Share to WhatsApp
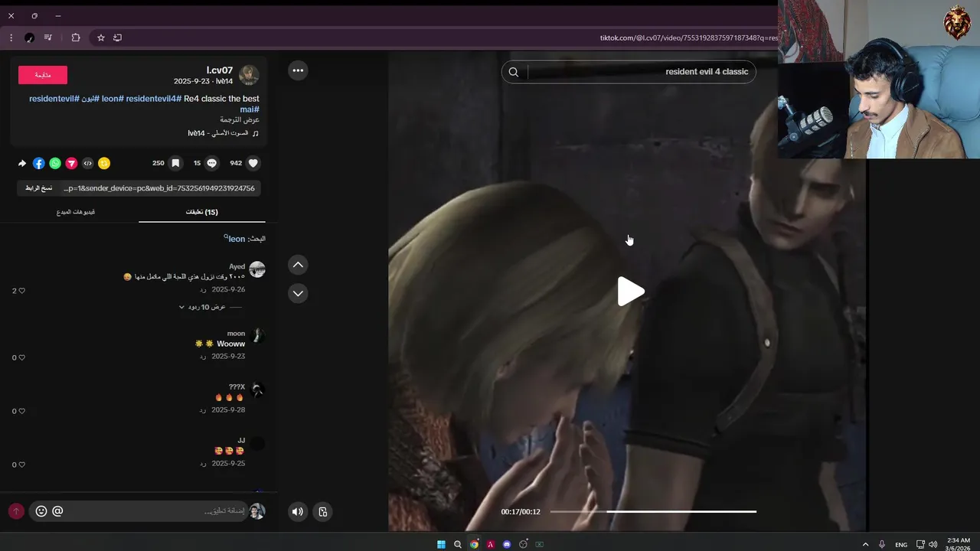Screen dimensions: 980x551 point(55,163)
